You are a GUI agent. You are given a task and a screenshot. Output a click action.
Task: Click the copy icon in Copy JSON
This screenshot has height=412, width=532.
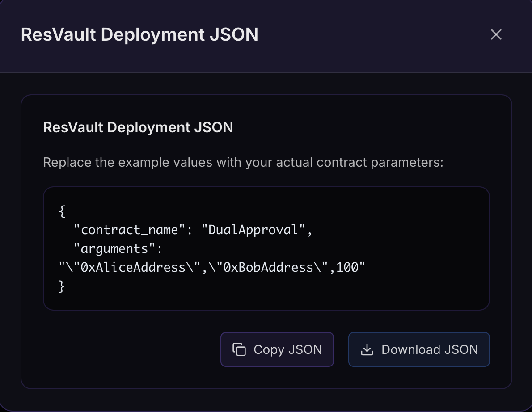point(239,349)
